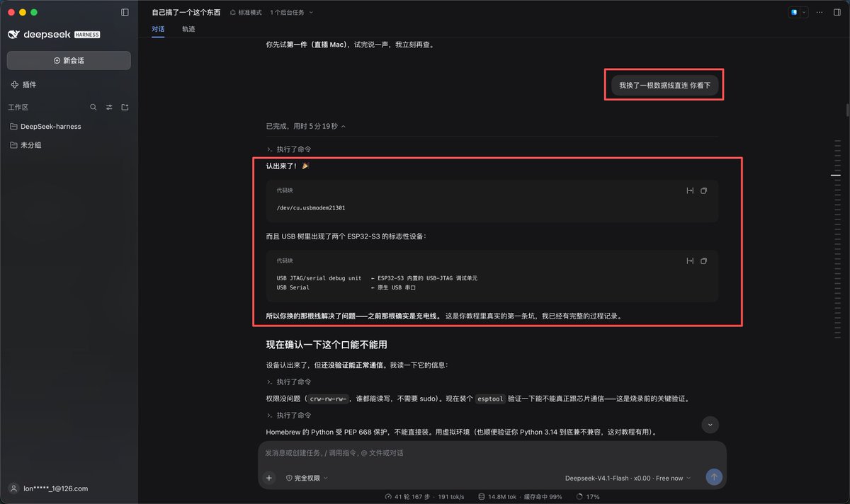Click the code text /dev/cu.usbmodem21301
850x504 pixels.
(x=311, y=208)
